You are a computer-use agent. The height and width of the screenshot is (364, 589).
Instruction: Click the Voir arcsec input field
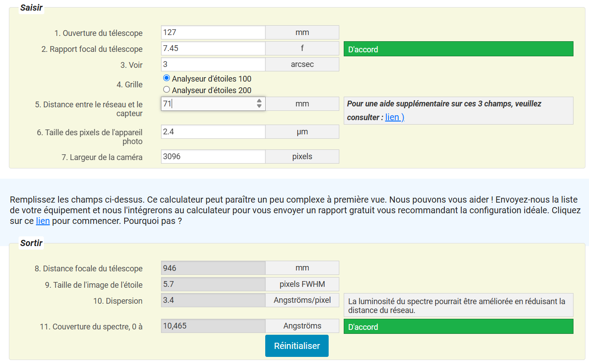click(213, 64)
